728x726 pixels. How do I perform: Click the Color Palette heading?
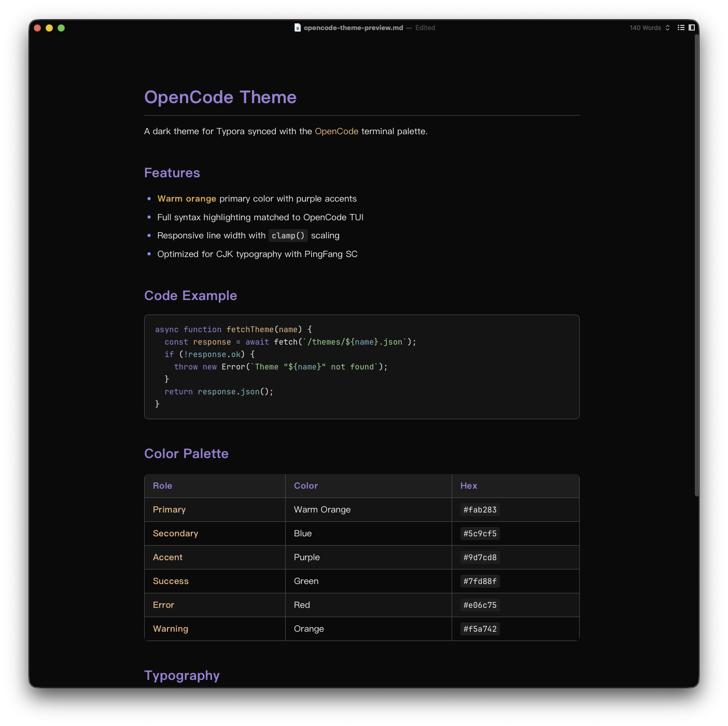(x=186, y=453)
